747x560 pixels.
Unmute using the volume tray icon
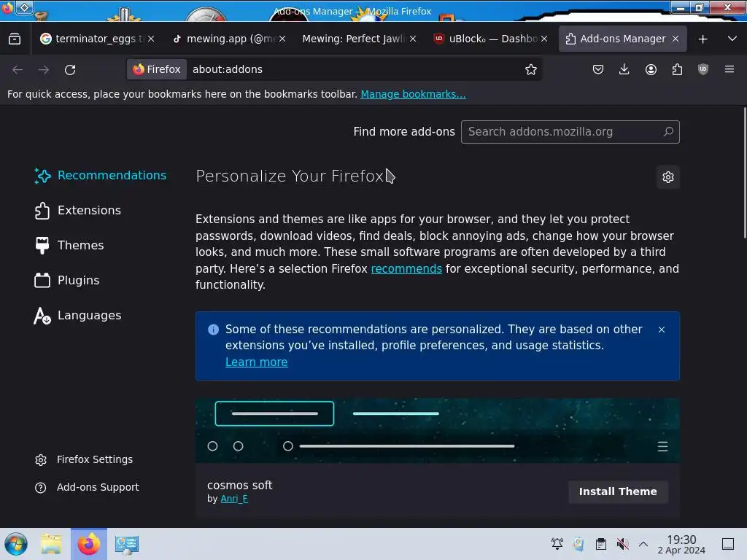coord(622,544)
